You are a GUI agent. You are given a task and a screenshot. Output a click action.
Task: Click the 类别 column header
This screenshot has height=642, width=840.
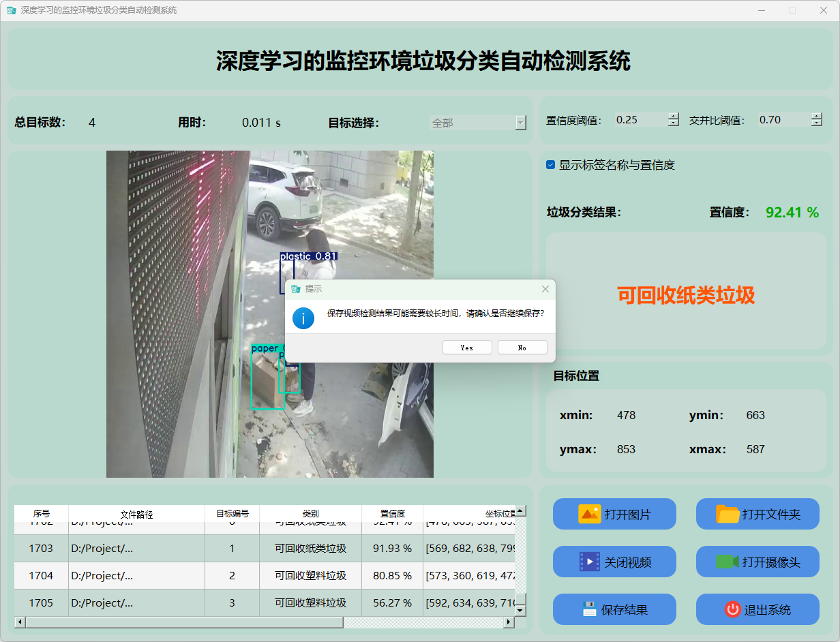click(310, 514)
